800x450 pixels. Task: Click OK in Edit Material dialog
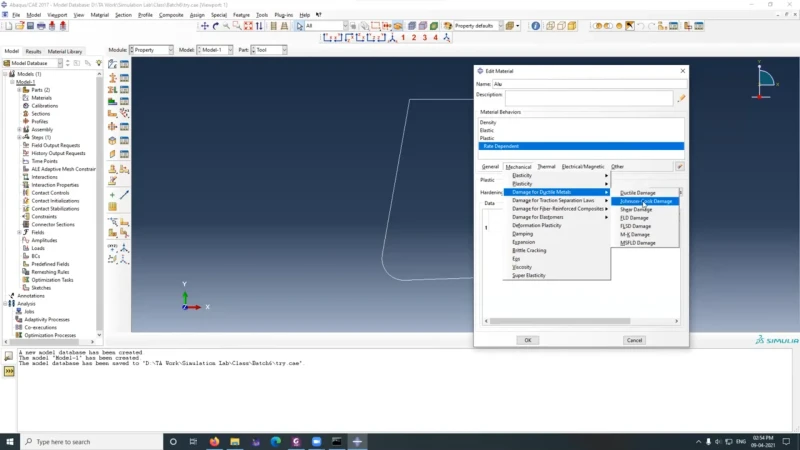click(x=528, y=340)
